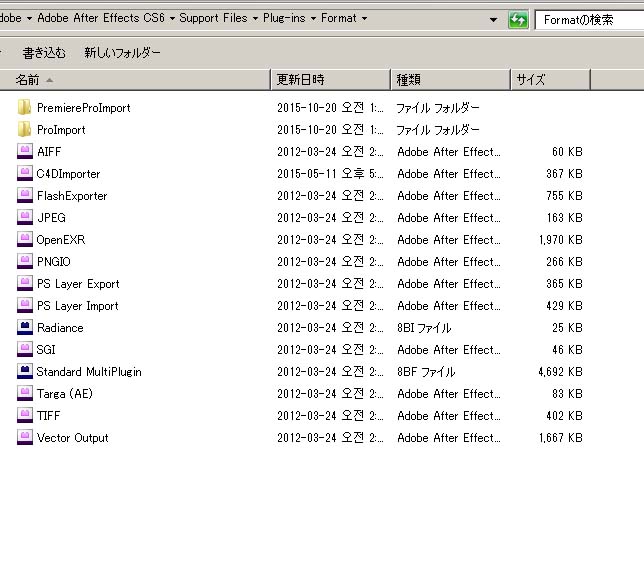Image resolution: width=644 pixels, height=586 pixels.
Task: Click the 新しいフォルダー toolbar button
Action: coord(122,53)
